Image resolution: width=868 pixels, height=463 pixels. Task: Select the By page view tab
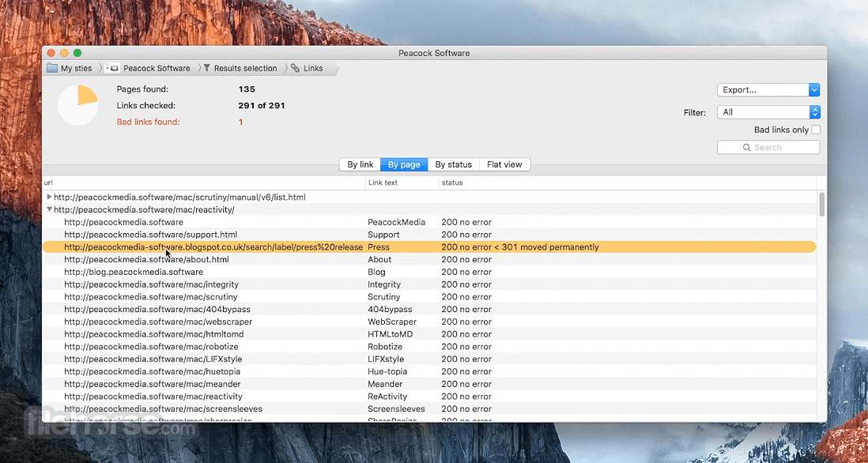point(404,164)
